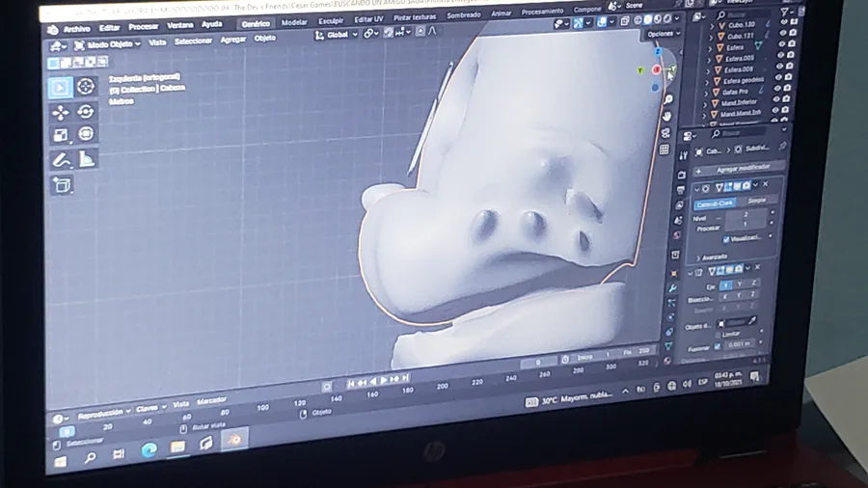Select the Cursor tool
The image size is (868, 488).
85,86
